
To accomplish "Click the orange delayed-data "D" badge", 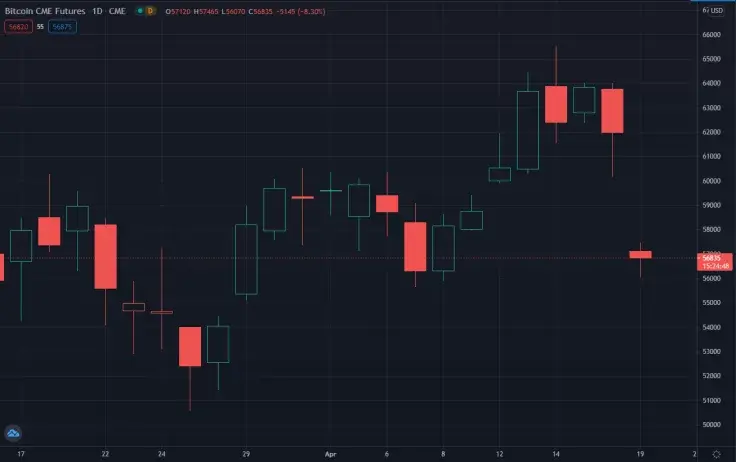I will coord(149,11).
